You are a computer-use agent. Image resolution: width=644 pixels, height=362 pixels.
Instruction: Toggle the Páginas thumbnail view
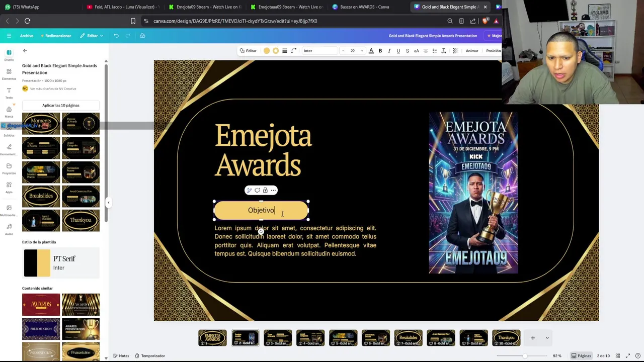click(581, 356)
